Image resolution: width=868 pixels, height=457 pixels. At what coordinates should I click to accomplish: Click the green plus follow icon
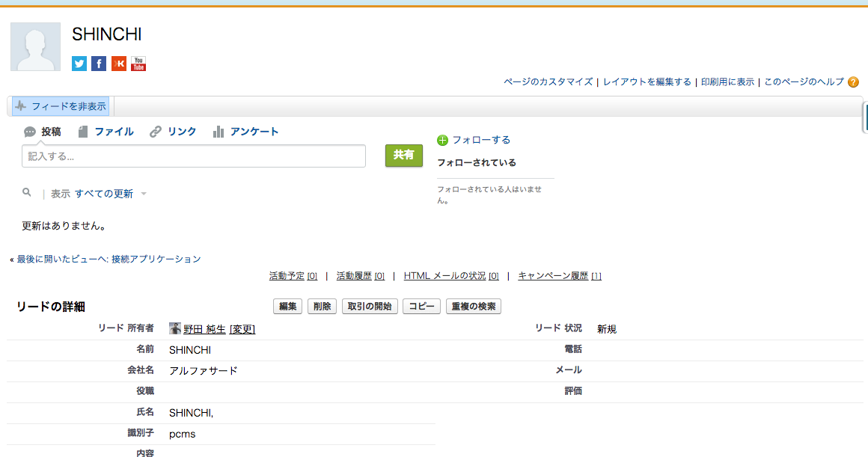click(x=442, y=140)
